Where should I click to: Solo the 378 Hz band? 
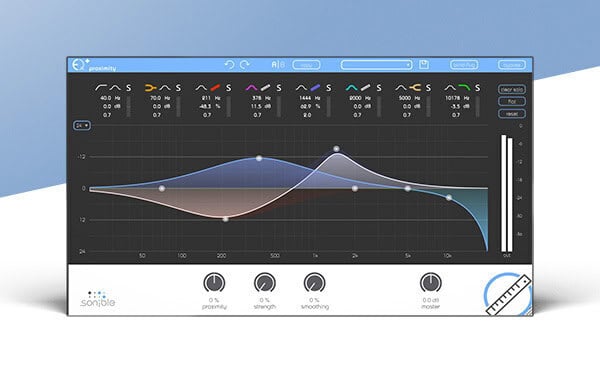[279, 88]
